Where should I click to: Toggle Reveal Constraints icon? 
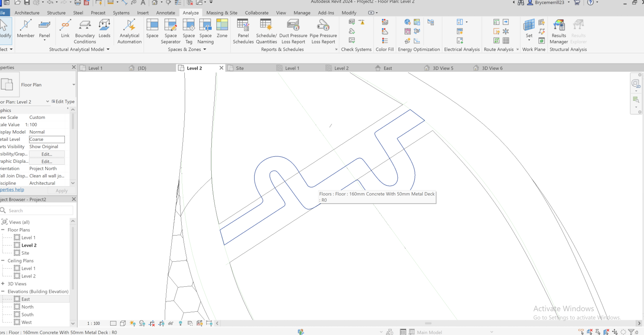209,323
